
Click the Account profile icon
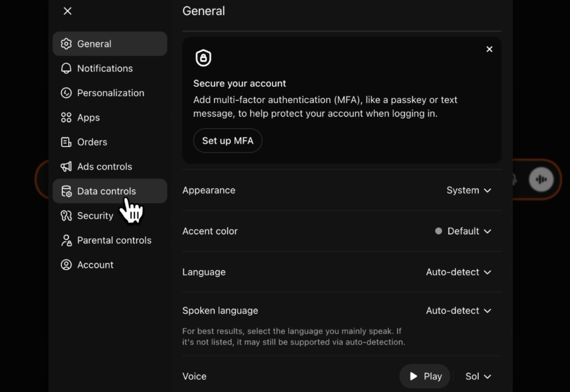pos(66,265)
